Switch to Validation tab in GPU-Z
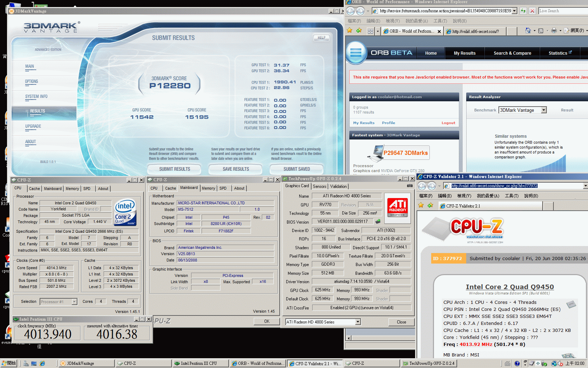Image resolution: width=588 pixels, height=368 pixels. pyautogui.click(x=338, y=186)
